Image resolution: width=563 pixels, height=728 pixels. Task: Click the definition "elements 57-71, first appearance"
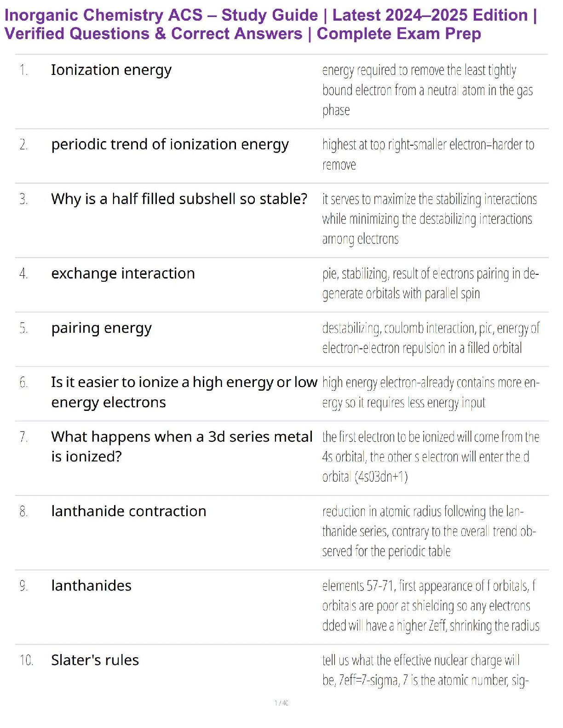click(x=431, y=605)
